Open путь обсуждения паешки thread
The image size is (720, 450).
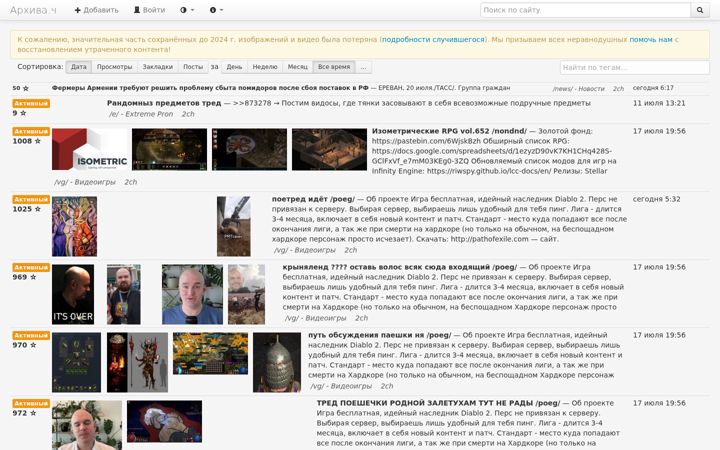point(379,335)
